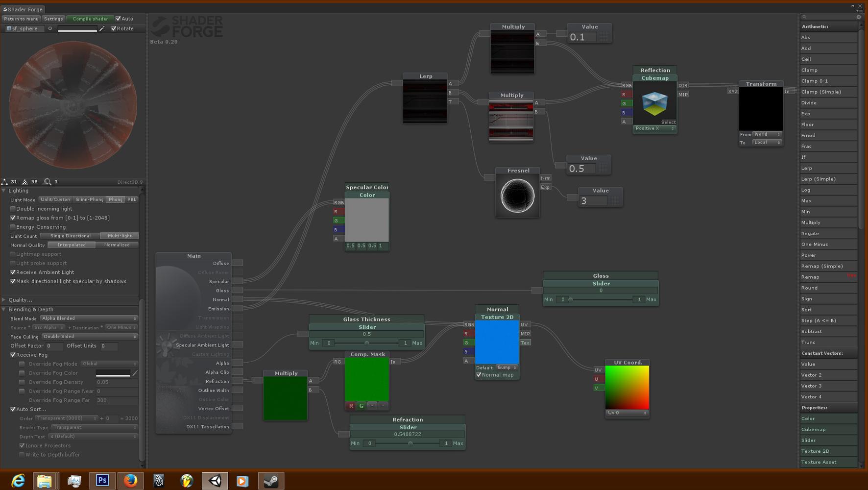Screen dimensions: 868x490
Task: Uncheck Auto Sort
Action: point(13,409)
